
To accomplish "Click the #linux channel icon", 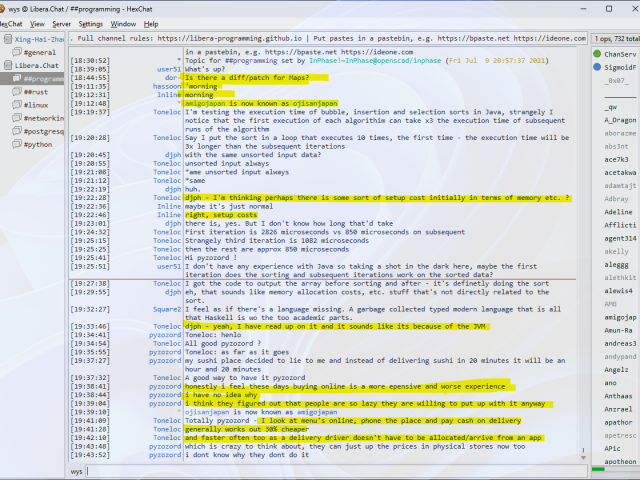I will click(15, 104).
